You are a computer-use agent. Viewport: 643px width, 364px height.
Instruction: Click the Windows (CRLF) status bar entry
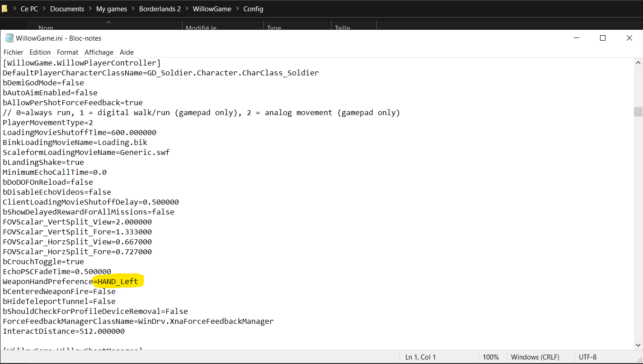point(535,357)
